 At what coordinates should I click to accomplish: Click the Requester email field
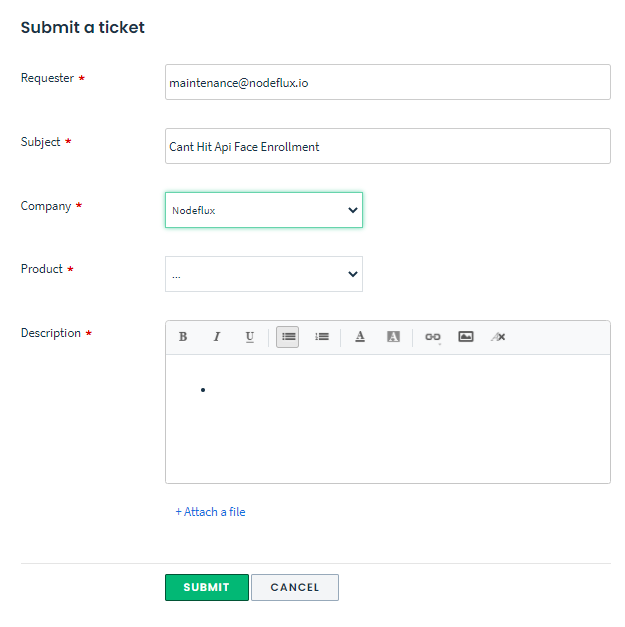pos(387,83)
